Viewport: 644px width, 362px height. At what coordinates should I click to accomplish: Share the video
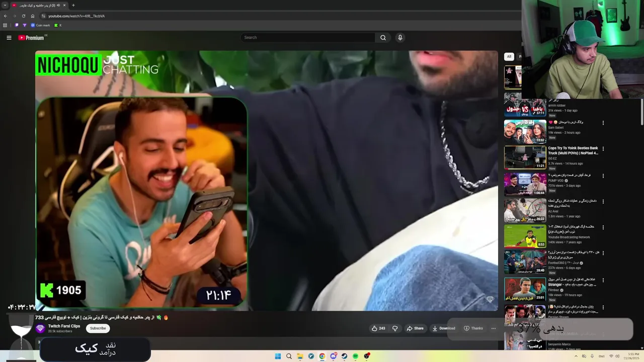(x=415, y=328)
